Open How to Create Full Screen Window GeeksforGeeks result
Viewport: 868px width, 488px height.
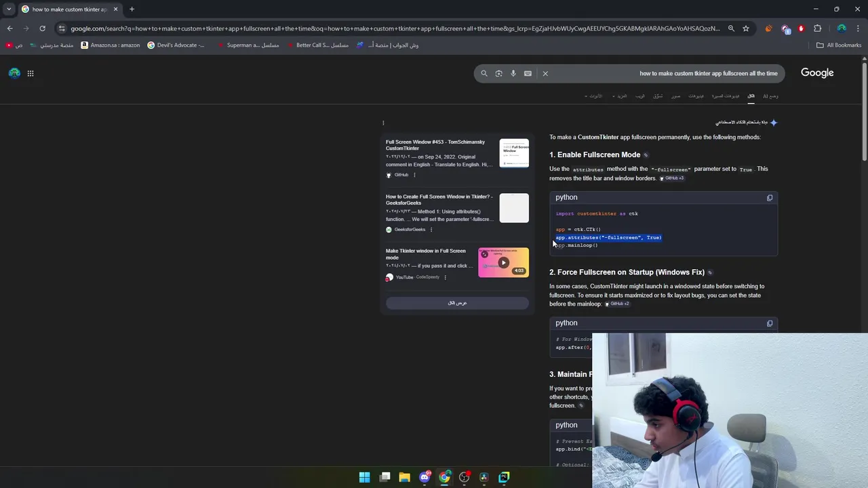[x=439, y=200]
